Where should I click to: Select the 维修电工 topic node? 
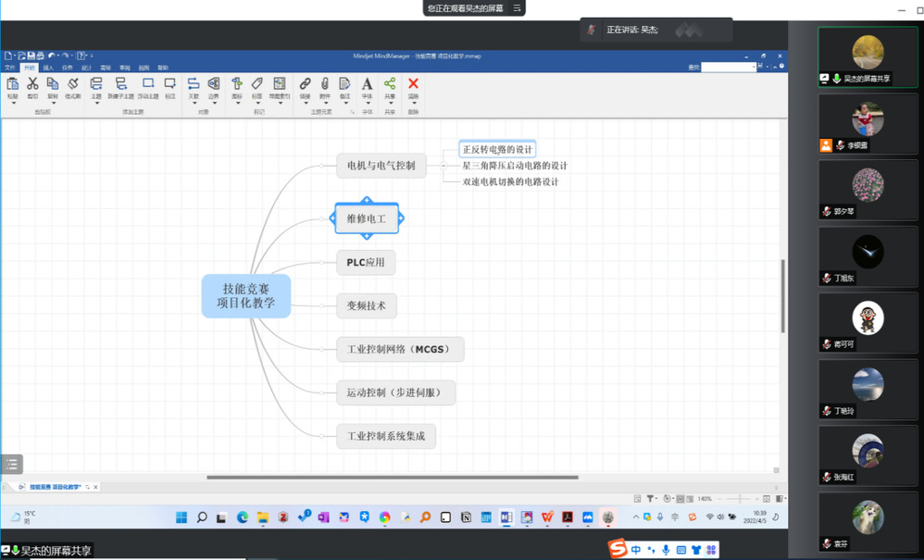(x=367, y=219)
